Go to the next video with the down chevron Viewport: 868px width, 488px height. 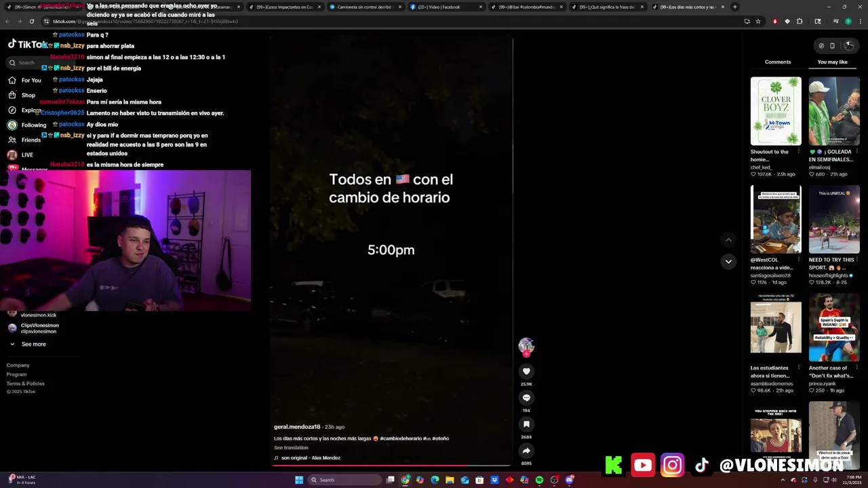click(728, 262)
